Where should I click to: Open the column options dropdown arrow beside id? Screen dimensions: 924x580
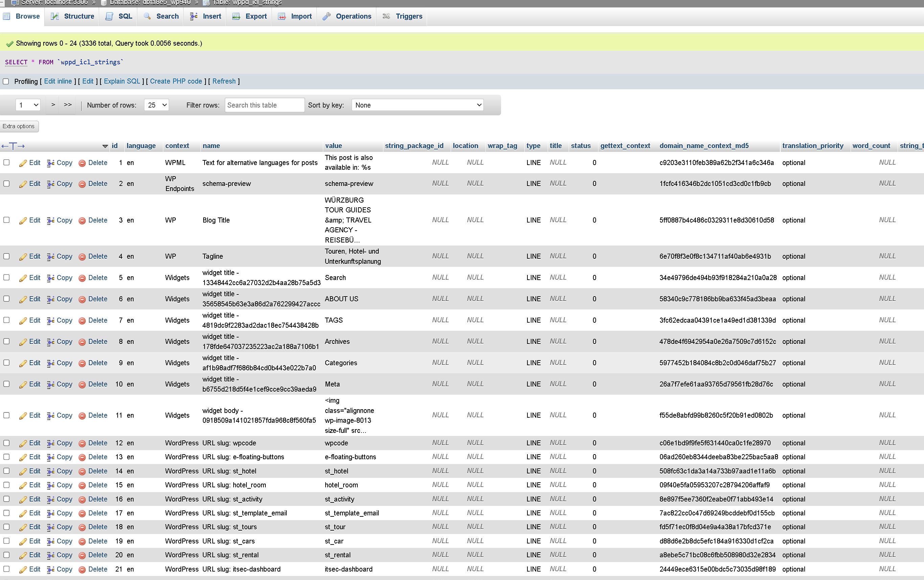click(x=105, y=146)
